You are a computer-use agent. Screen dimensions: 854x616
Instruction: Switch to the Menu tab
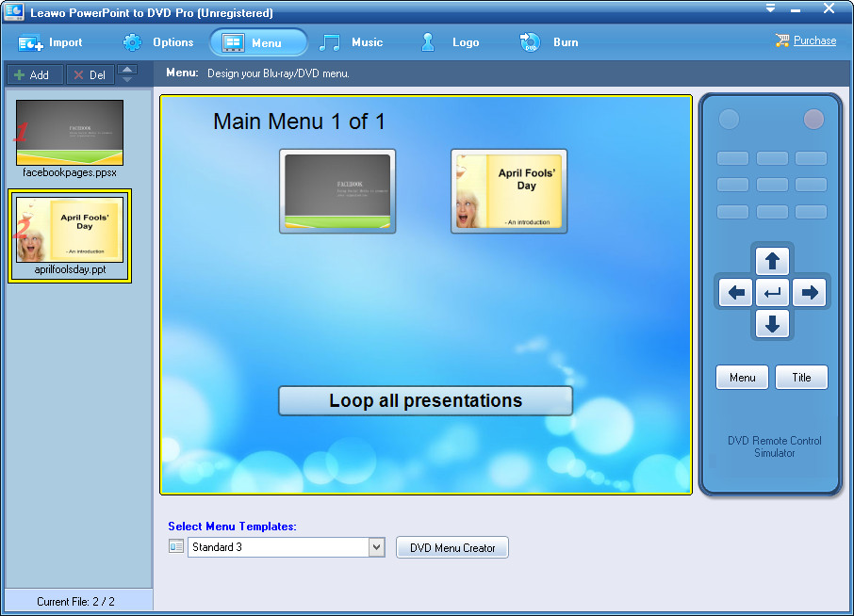258,42
